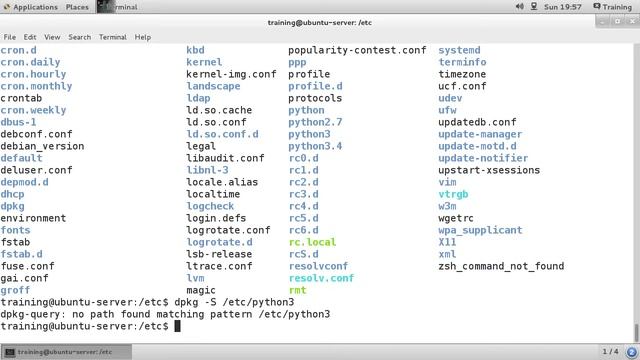Click the blue round icon at bottom right
640x360 pixels.
tap(631, 352)
